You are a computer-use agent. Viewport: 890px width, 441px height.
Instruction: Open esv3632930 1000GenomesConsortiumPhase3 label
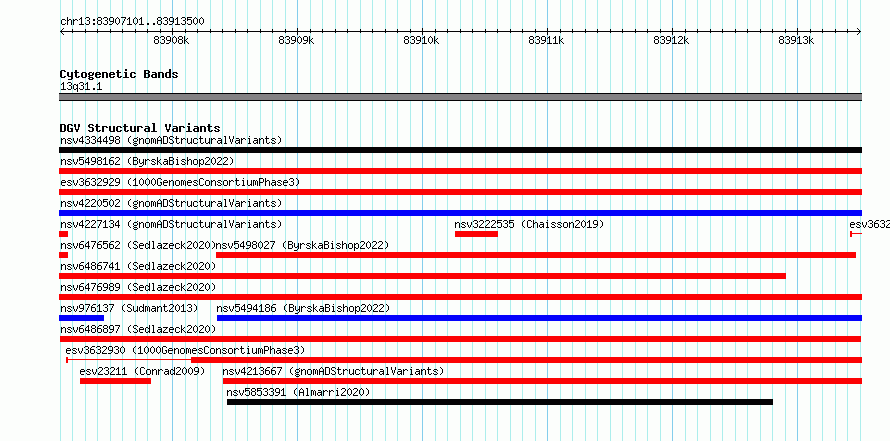coord(185,350)
